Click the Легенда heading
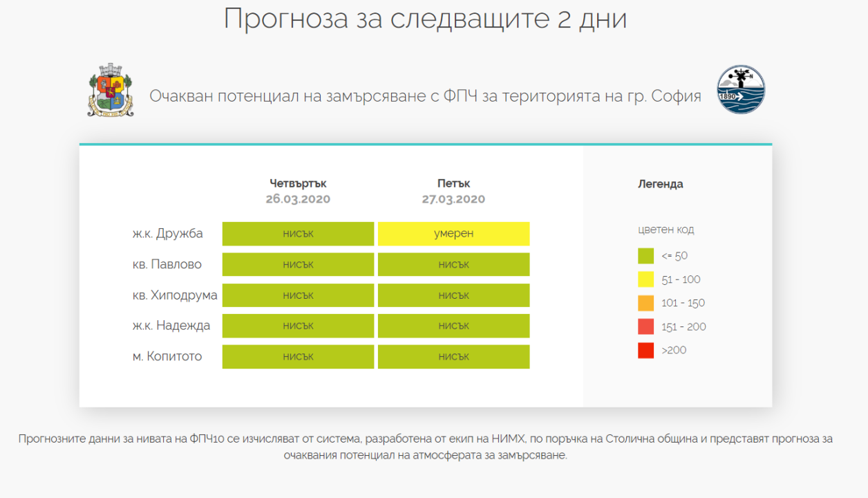This screenshot has width=868, height=498. tap(660, 184)
